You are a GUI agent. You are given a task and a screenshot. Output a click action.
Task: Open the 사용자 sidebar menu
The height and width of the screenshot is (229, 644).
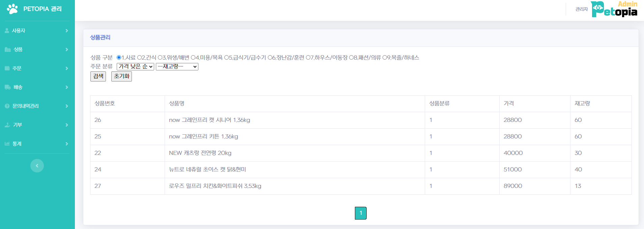37,31
